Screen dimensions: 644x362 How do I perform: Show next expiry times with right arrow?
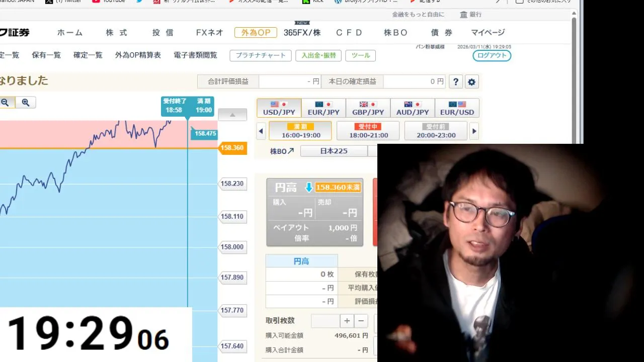(x=474, y=131)
